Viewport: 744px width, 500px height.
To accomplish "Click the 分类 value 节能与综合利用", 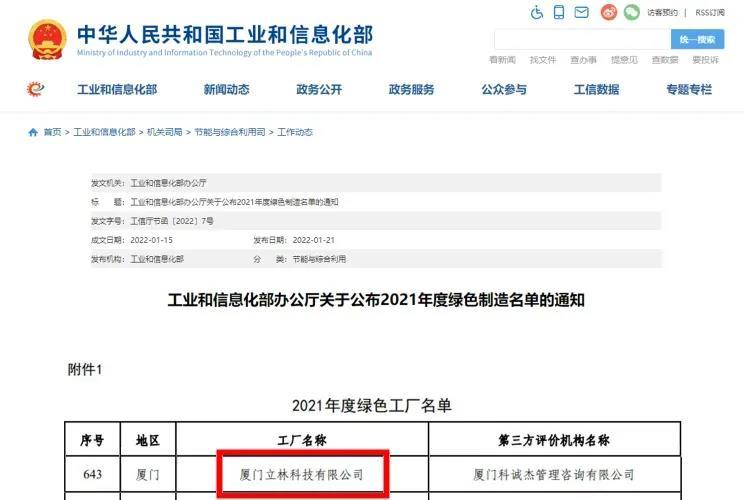I will pos(319,259).
